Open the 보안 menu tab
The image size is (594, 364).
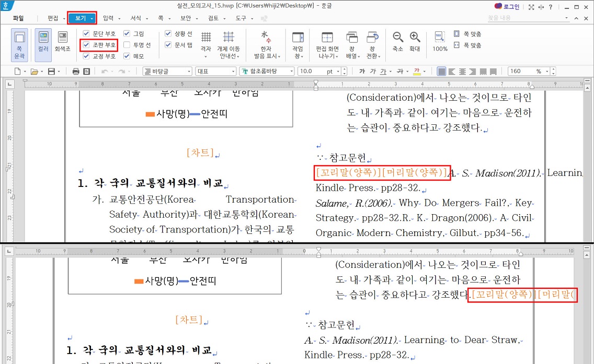(186, 18)
